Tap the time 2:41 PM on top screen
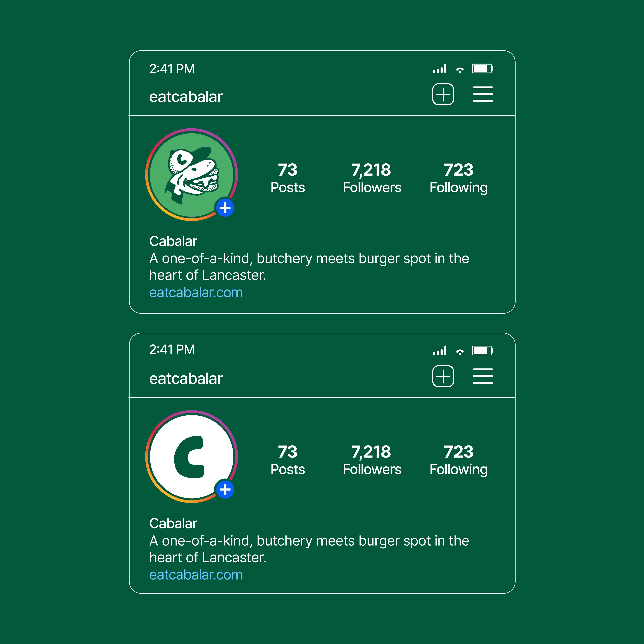This screenshot has width=644, height=644. (x=172, y=69)
